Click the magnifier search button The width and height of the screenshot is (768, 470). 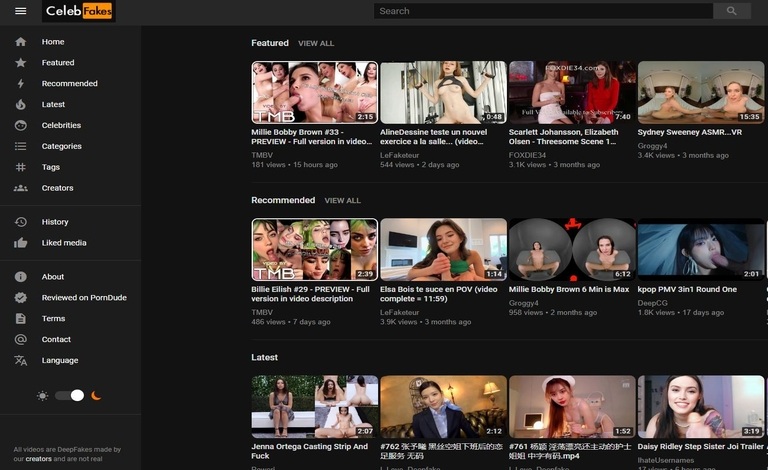point(731,11)
